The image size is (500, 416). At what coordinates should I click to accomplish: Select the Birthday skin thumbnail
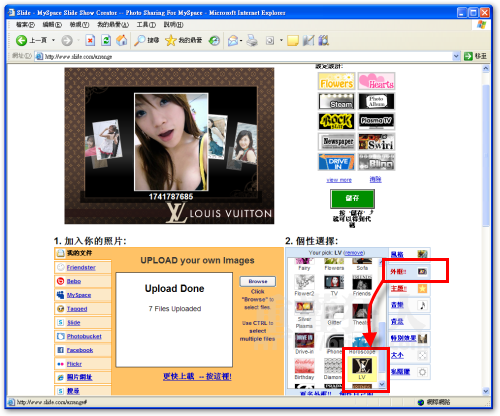pyautogui.click(x=304, y=369)
